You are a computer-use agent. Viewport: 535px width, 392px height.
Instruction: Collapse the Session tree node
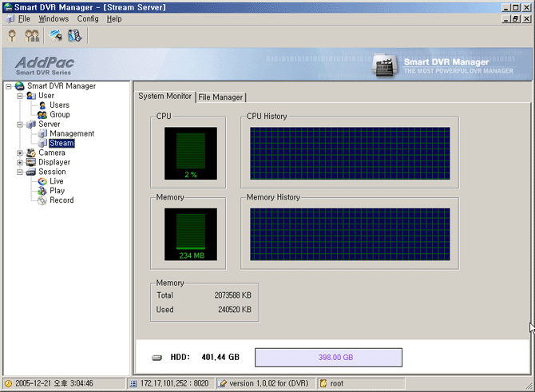click(20, 172)
